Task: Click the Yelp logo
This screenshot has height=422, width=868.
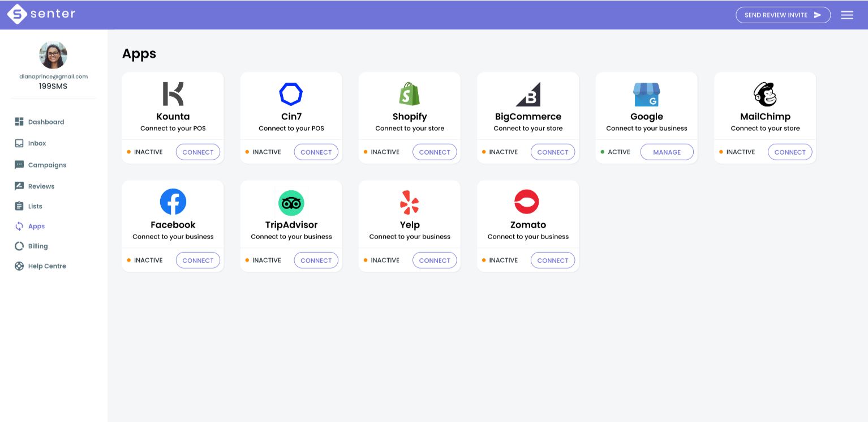Action: click(410, 202)
